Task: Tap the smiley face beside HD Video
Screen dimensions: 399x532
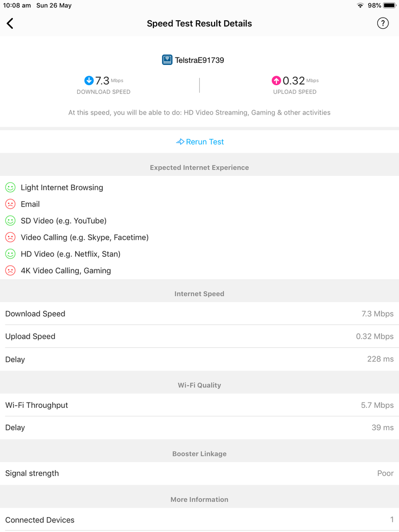Action: coord(10,254)
